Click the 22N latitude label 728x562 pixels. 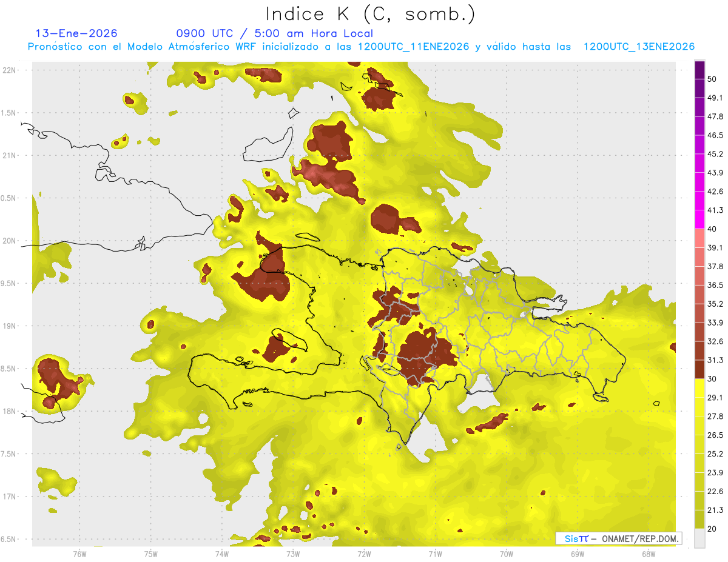pyautogui.click(x=10, y=70)
